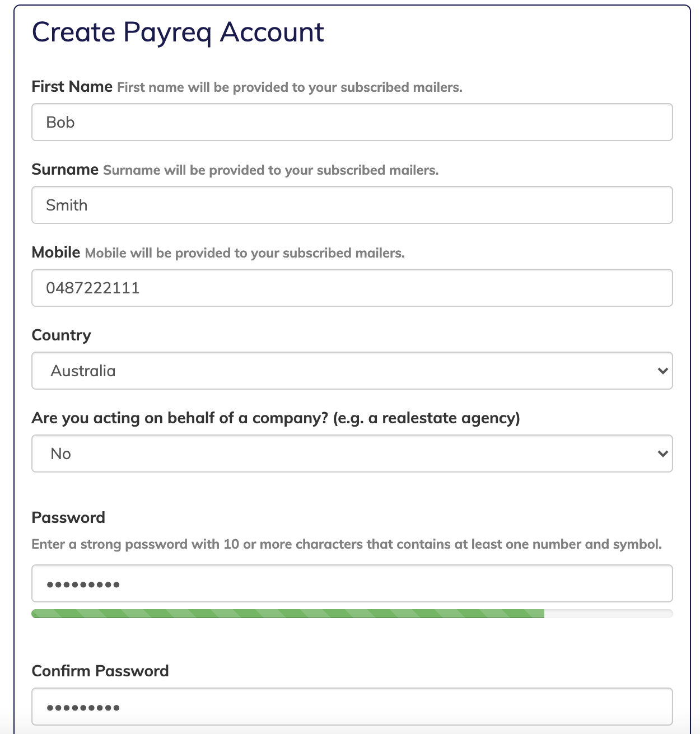Viewport: 700px width, 734px height.
Task: Open the Country dropdown
Action: [x=352, y=371]
